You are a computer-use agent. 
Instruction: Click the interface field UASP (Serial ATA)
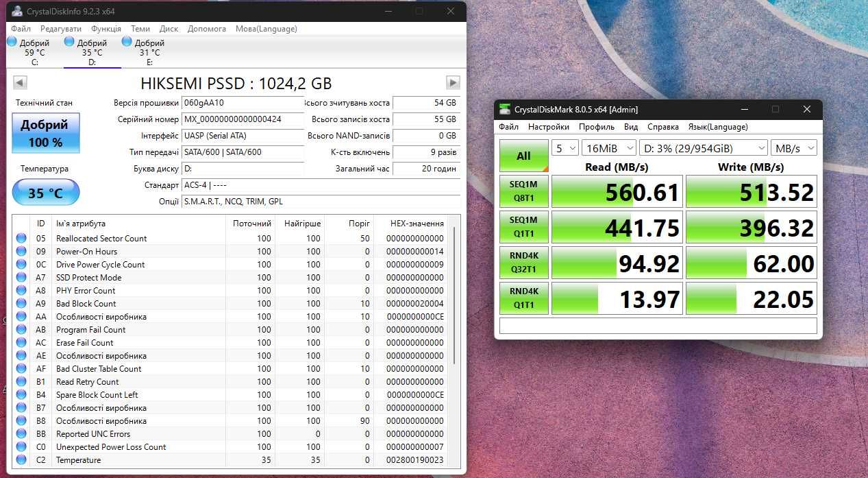[x=243, y=136]
